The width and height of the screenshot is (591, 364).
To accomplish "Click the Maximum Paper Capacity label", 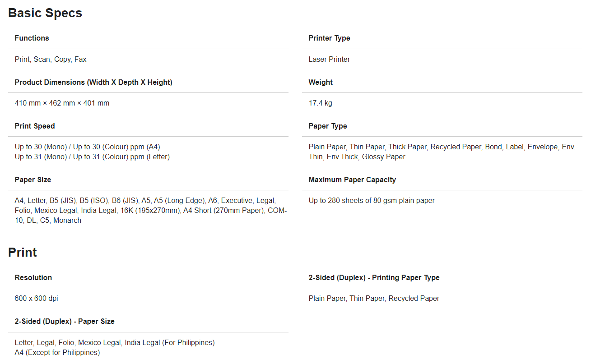I will [352, 180].
